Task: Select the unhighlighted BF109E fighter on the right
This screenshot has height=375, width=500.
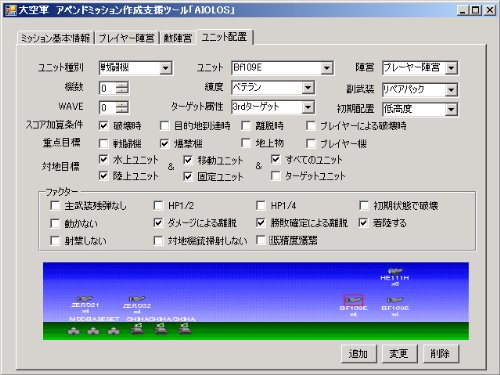Action: coord(395,300)
